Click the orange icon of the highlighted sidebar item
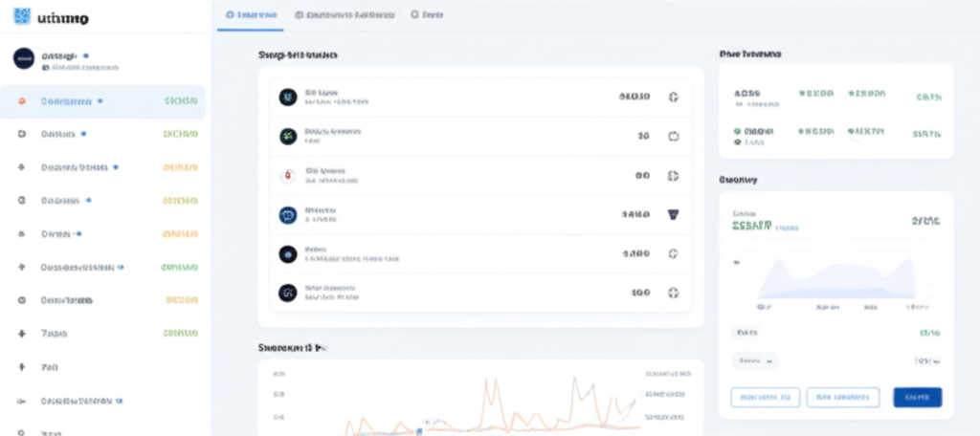980x436 pixels. click(22, 100)
